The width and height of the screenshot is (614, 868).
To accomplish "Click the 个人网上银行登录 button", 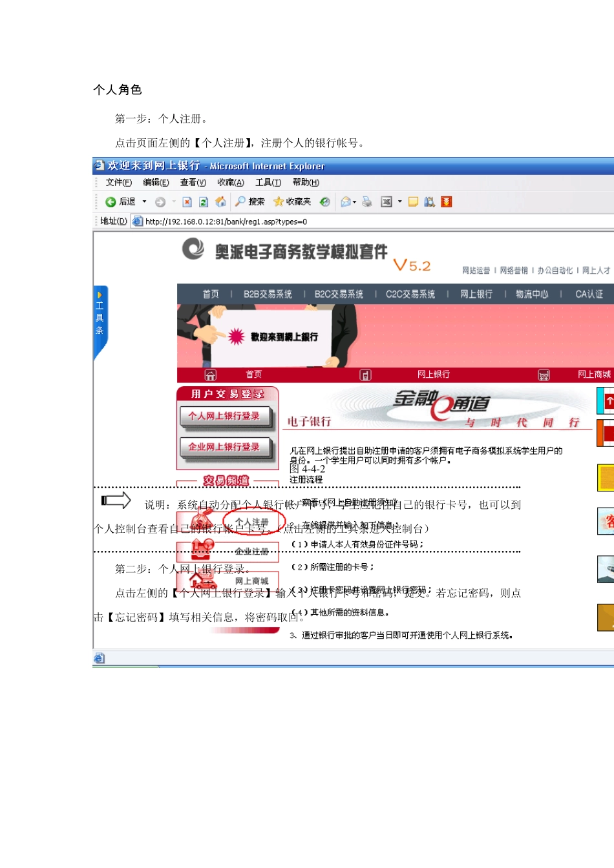I will click(225, 416).
